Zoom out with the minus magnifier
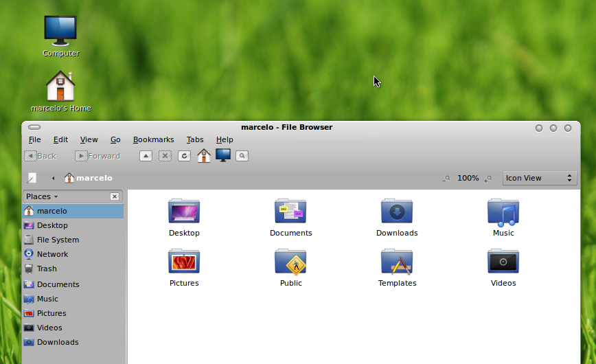The image size is (596, 364). pyautogui.click(x=446, y=178)
